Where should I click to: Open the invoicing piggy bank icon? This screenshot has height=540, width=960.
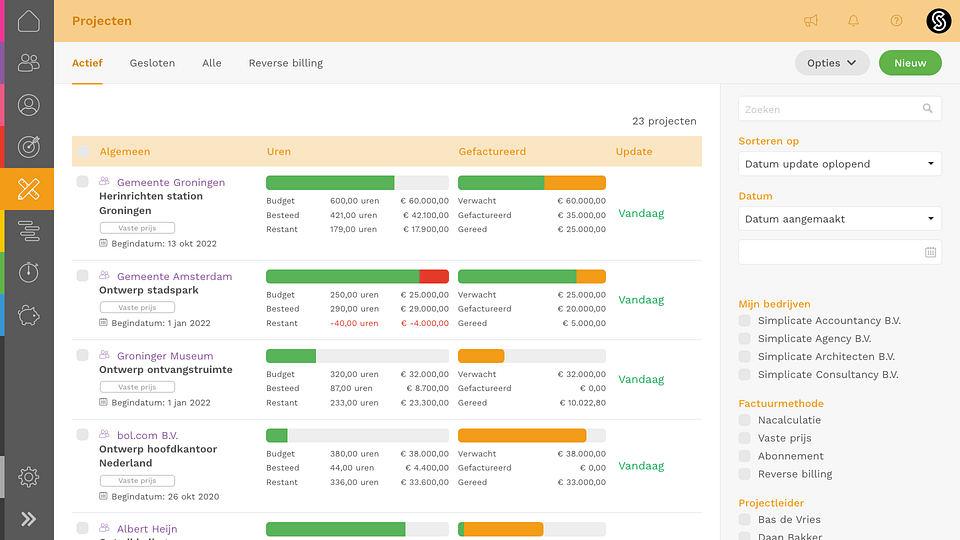[29, 315]
